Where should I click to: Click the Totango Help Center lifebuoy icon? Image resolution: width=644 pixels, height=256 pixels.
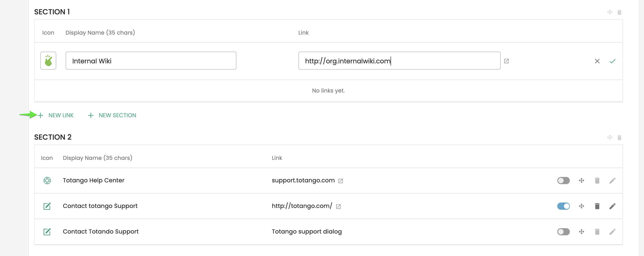(47, 180)
